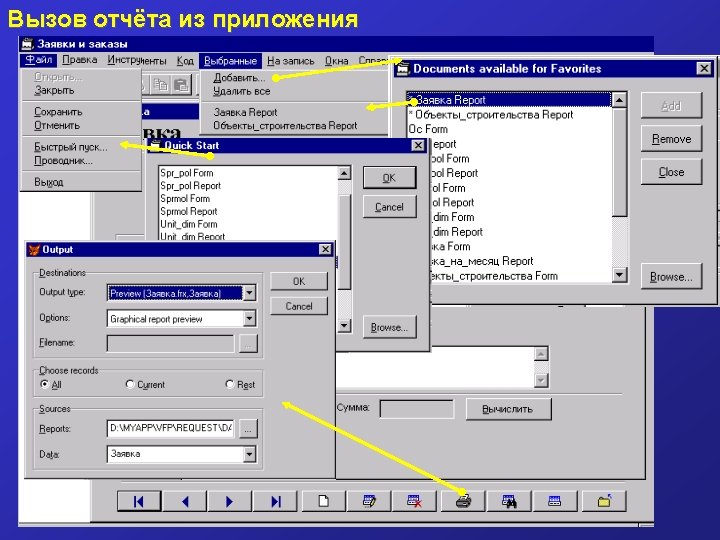Image resolution: width=720 pixels, height=540 pixels.
Task: Click the browse table grid icon
Action: click(x=555, y=501)
